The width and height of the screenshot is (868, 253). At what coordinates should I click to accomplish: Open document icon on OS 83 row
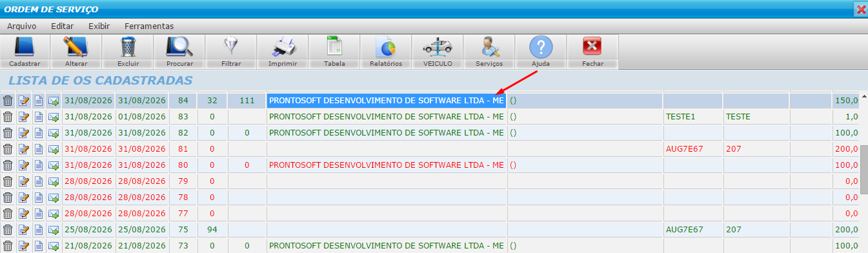click(39, 117)
